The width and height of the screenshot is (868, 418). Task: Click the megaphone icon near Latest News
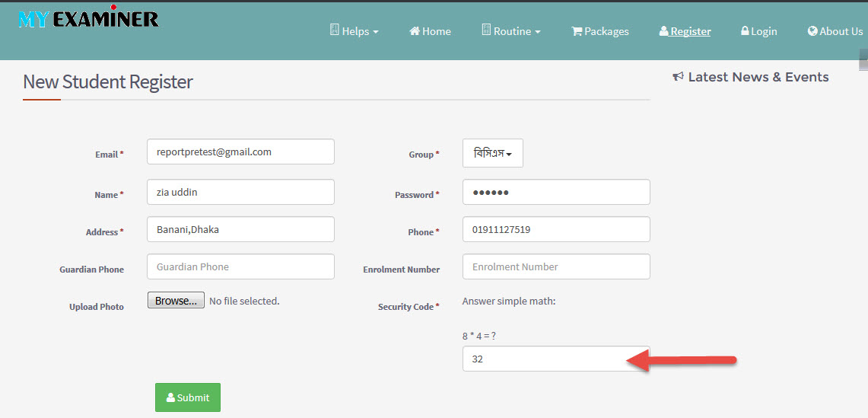coord(679,77)
